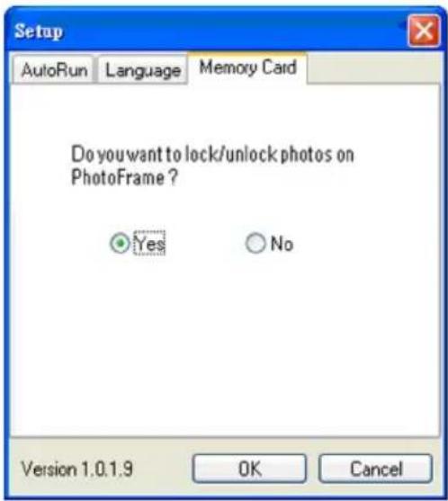Image resolution: width=448 pixels, height=501 pixels.
Task: Click the green dot inside the Yes option
Action: point(121,244)
